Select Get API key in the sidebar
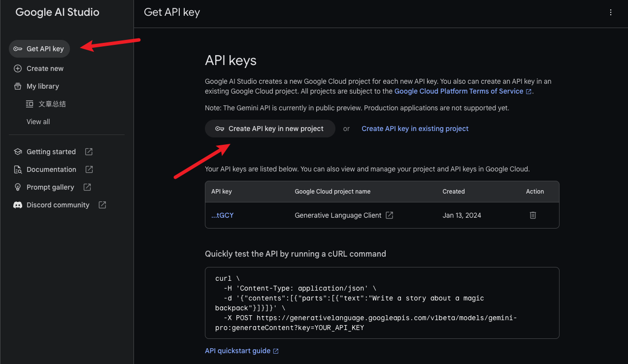The image size is (628, 364). tap(39, 49)
